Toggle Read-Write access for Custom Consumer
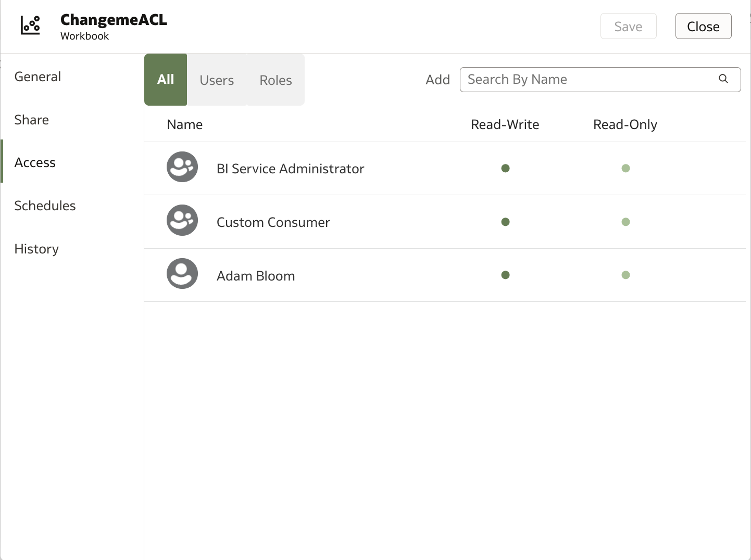 pos(505,222)
